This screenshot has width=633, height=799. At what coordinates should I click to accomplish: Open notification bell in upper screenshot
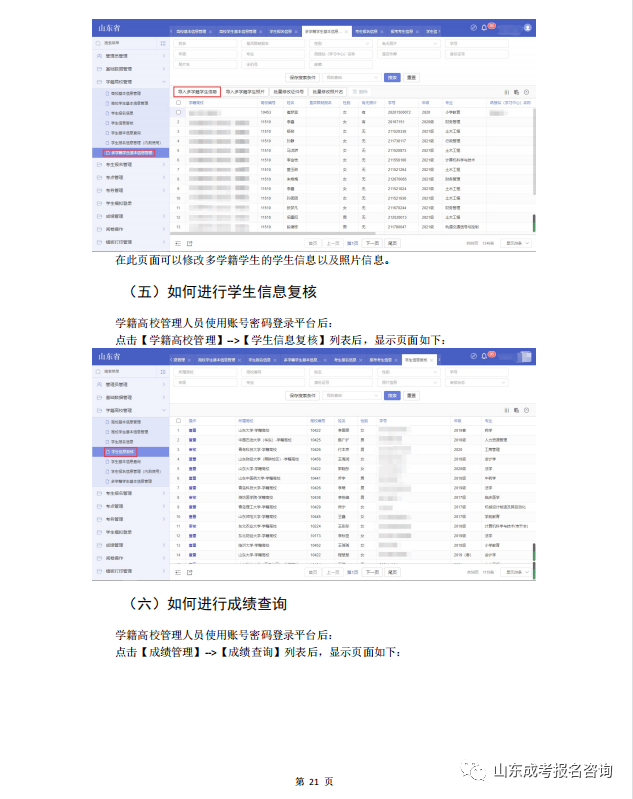coord(484,28)
